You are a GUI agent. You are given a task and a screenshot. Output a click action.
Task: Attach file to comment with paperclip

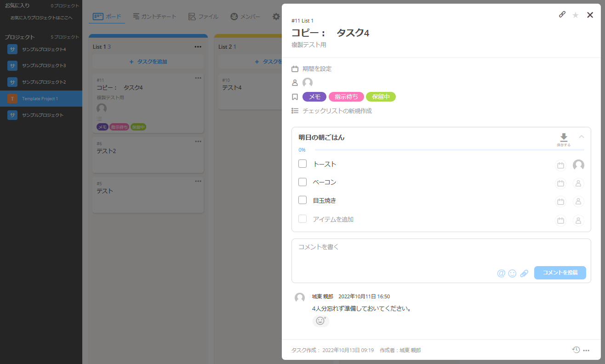pos(524,273)
